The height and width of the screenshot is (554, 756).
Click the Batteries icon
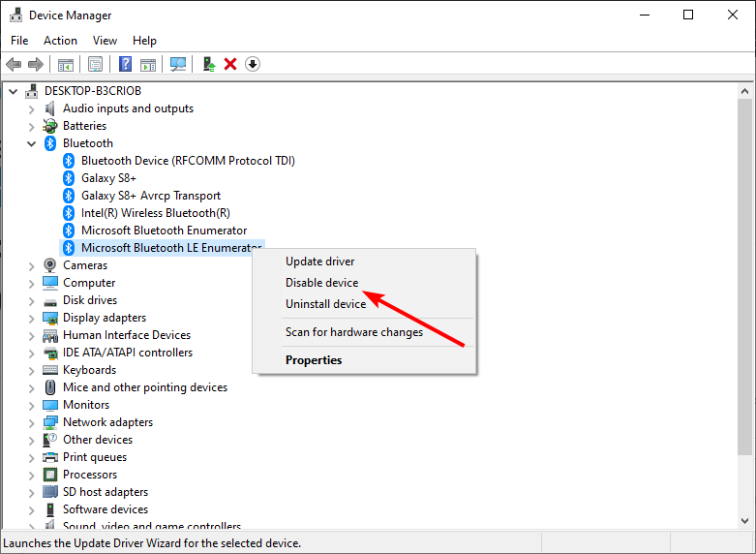[x=50, y=126]
